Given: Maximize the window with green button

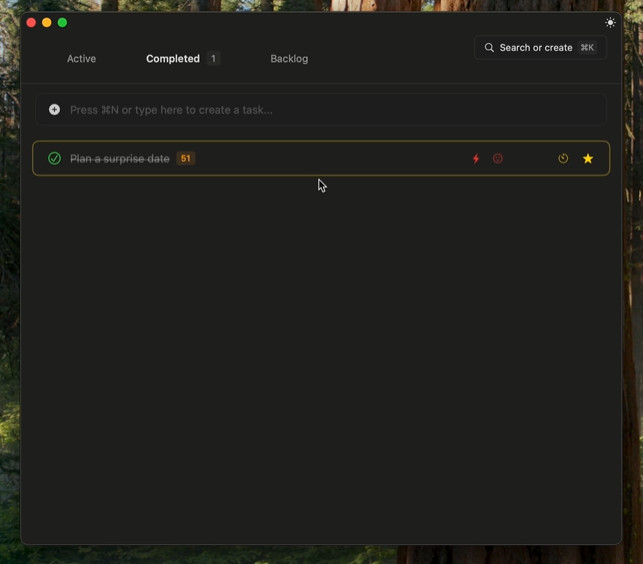Looking at the screenshot, I should tap(62, 23).
